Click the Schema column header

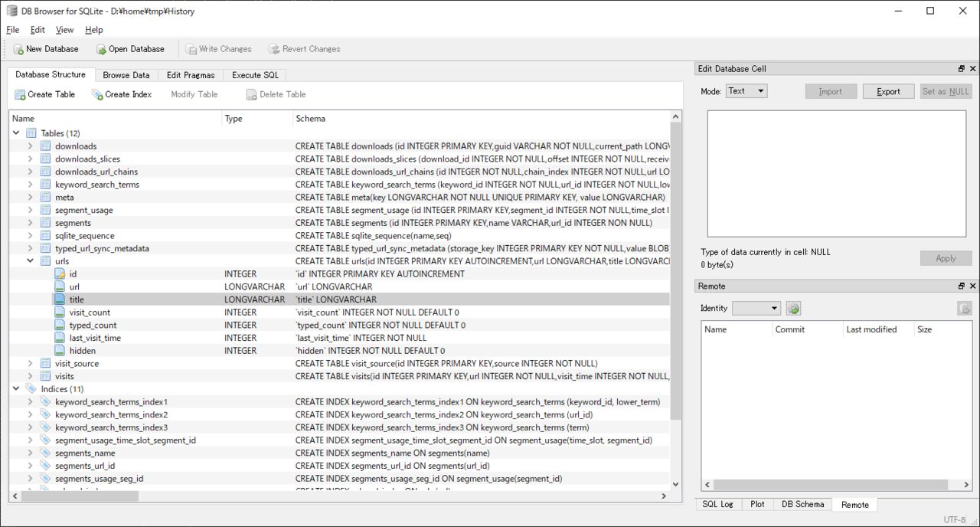click(x=481, y=119)
